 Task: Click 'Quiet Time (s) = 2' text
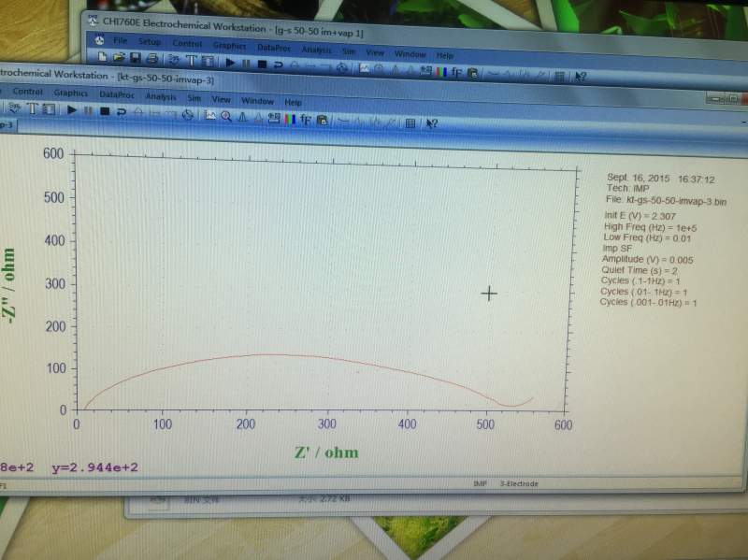point(640,270)
